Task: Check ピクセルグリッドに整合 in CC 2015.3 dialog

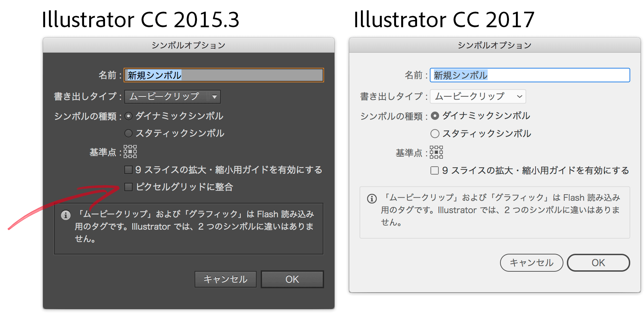Action: click(128, 187)
